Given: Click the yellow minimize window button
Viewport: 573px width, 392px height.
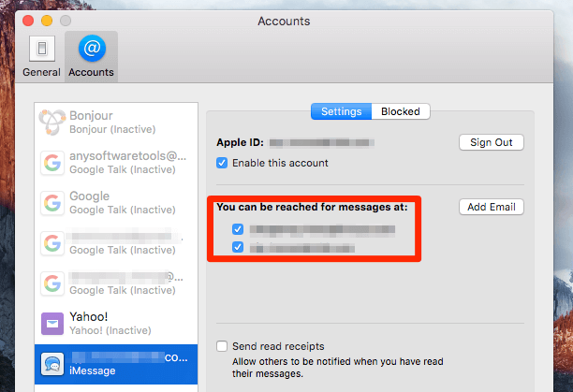Looking at the screenshot, I should pos(47,21).
